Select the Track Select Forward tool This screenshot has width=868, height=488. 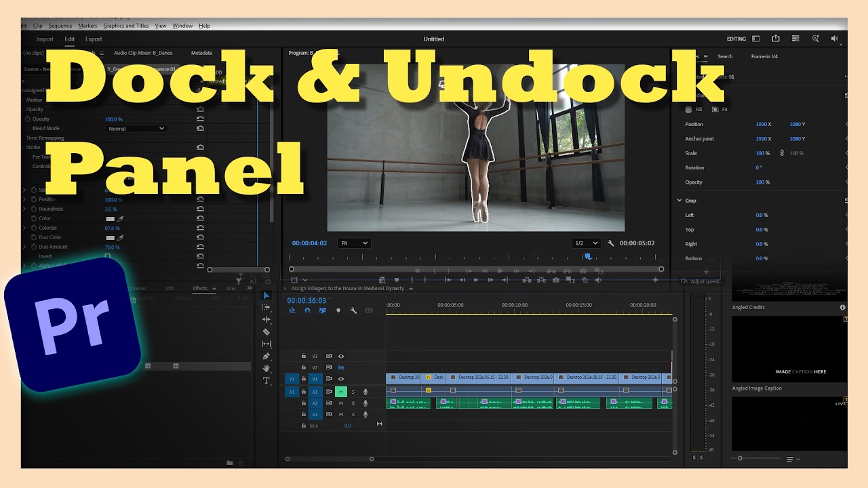[267, 307]
